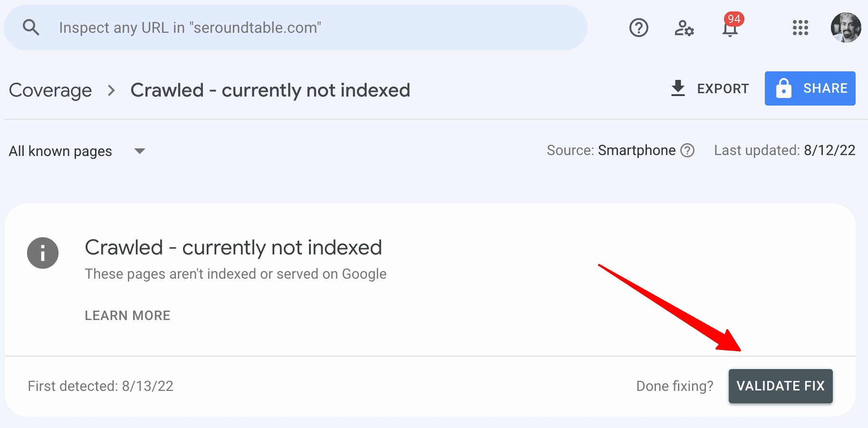Open the help question mark icon

click(639, 28)
